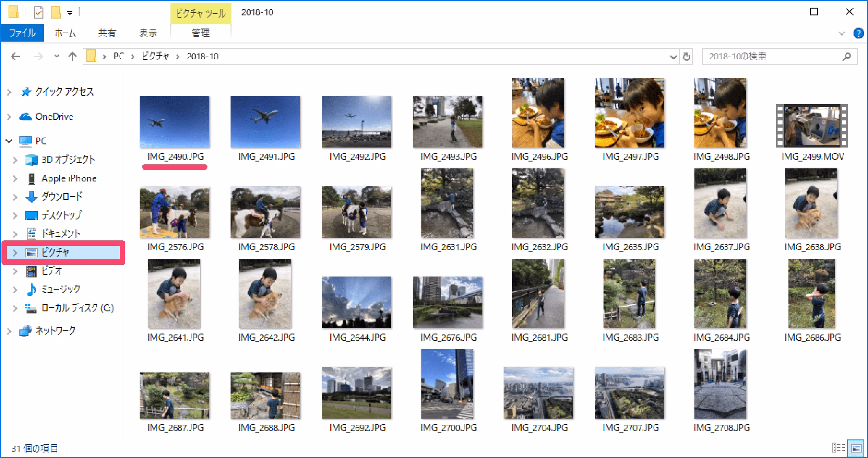The image size is (868, 458).
Task: Collapse the PC node in the navigation pane
Action: coord(9,141)
